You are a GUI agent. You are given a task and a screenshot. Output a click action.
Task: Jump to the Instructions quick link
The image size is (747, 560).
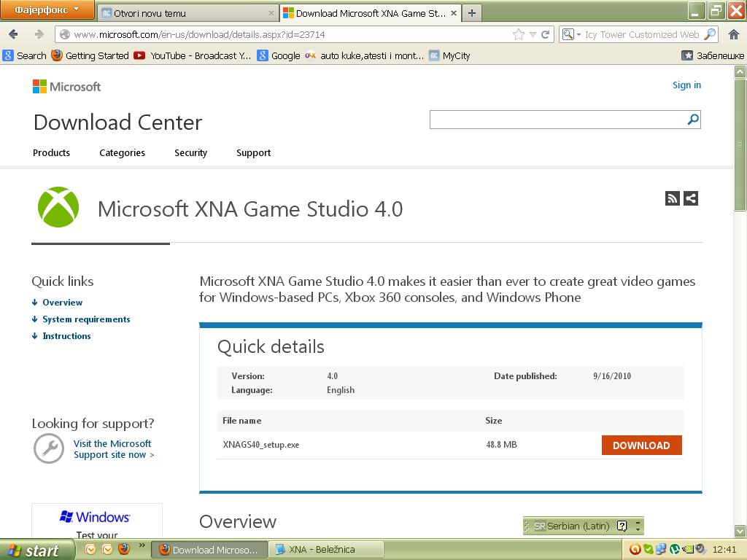[x=66, y=335]
